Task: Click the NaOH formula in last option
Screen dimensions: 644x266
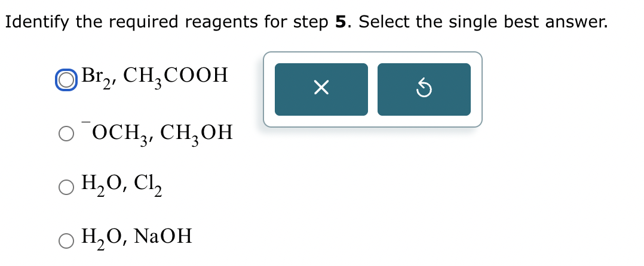Action: pyautogui.click(x=164, y=236)
